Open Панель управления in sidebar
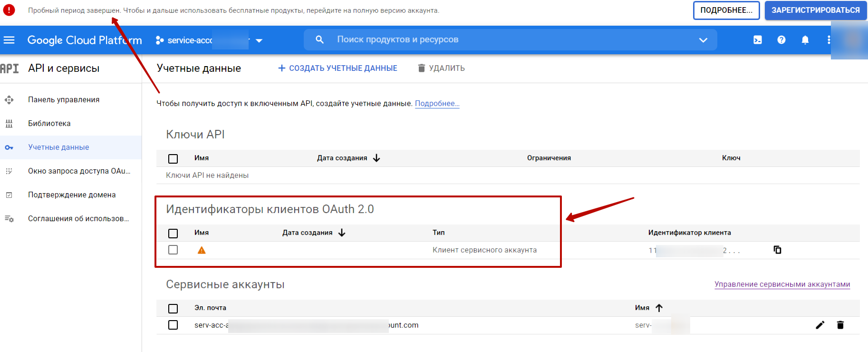This screenshot has width=868, height=352. [64, 99]
